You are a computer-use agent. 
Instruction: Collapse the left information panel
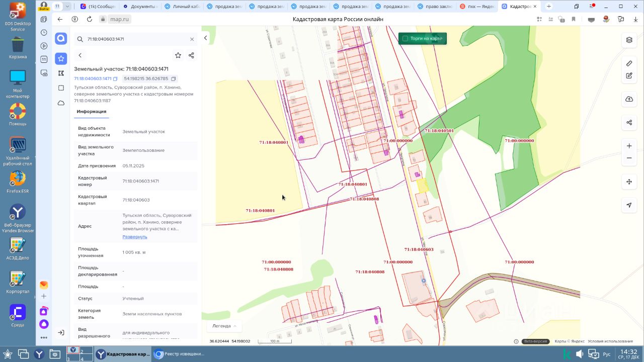pyautogui.click(x=205, y=38)
